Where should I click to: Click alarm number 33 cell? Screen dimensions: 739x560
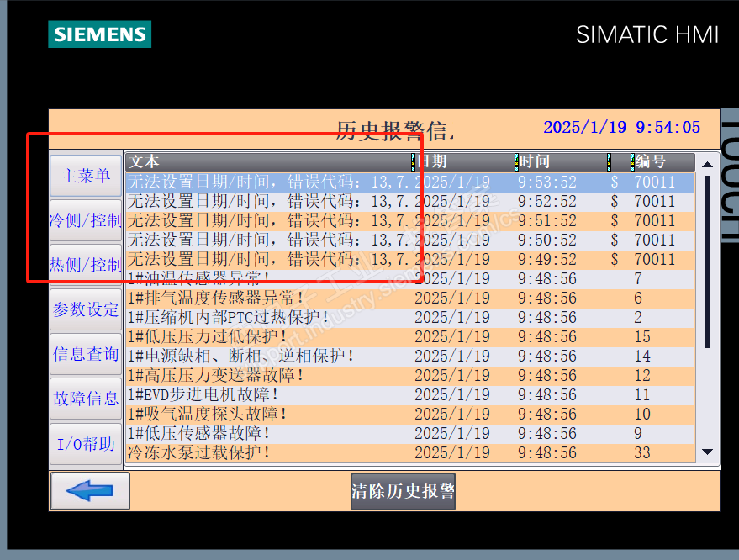(642, 452)
